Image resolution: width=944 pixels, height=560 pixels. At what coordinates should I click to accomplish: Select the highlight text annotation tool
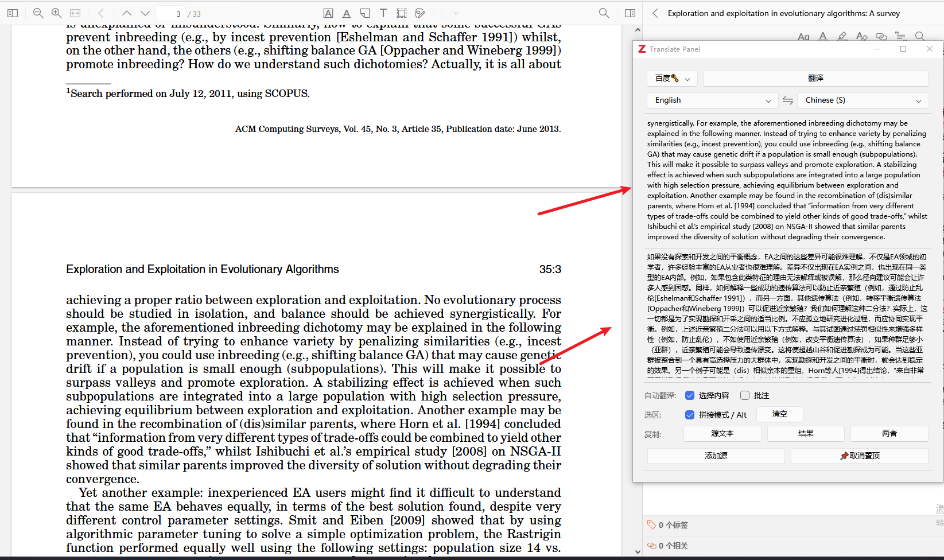(x=328, y=13)
